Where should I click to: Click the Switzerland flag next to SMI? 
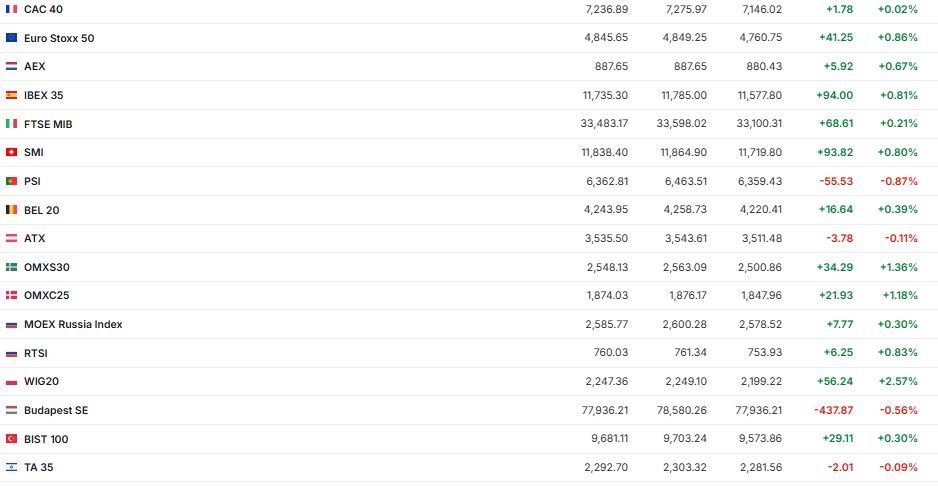point(11,153)
